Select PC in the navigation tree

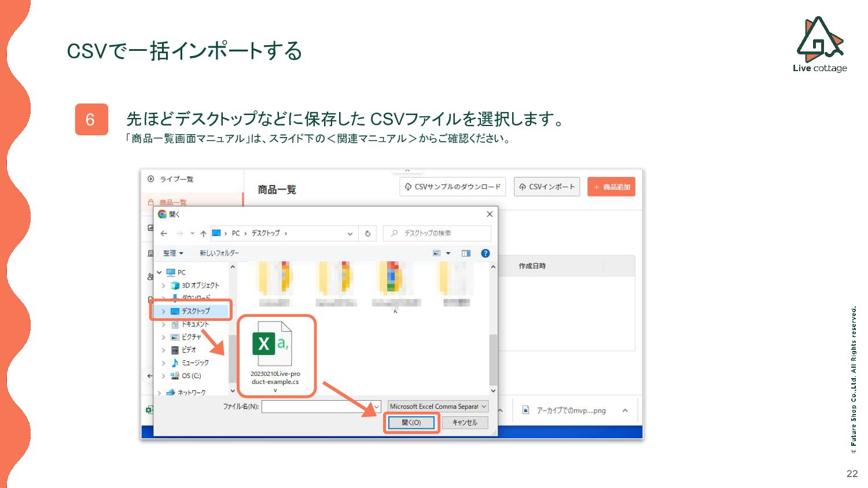point(181,272)
